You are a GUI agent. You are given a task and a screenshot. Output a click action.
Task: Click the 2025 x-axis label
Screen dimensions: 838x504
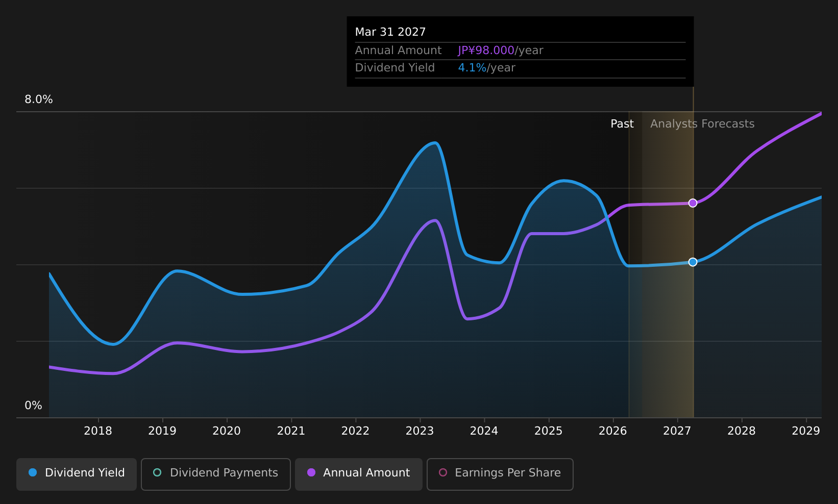548,431
